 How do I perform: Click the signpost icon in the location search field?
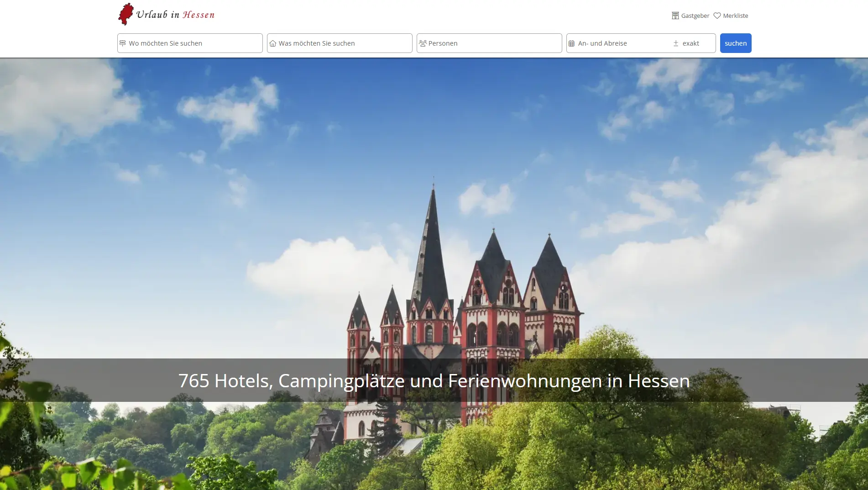coord(123,43)
